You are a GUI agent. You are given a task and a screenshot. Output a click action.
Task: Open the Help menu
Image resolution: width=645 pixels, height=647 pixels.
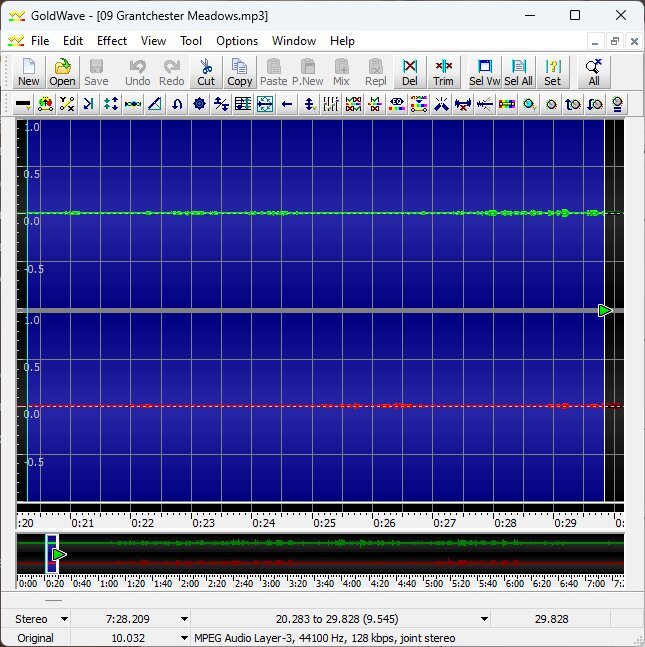pyautogui.click(x=342, y=41)
